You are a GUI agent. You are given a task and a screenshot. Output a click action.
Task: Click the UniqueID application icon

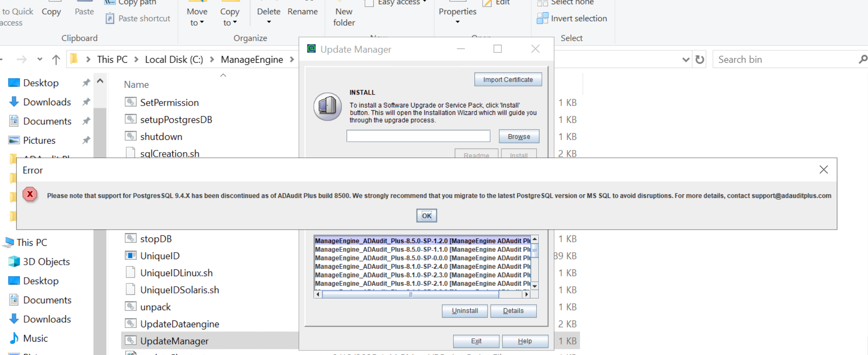(130, 255)
